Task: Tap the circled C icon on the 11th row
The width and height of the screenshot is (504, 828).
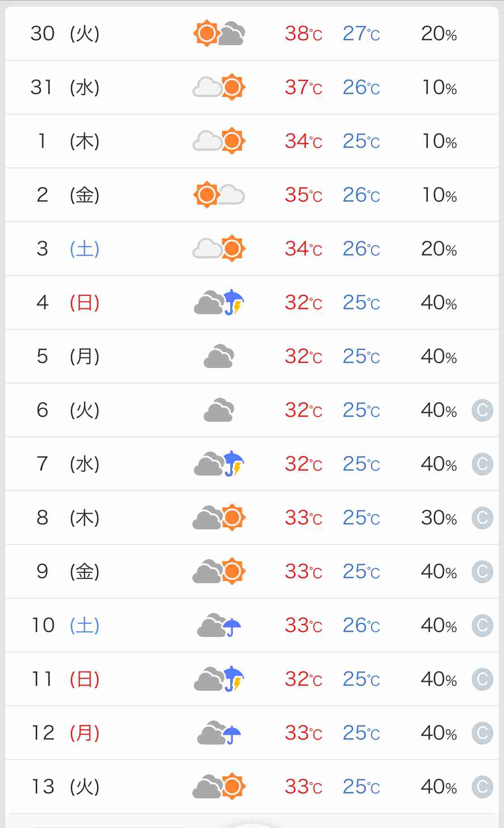Action: coord(482,679)
